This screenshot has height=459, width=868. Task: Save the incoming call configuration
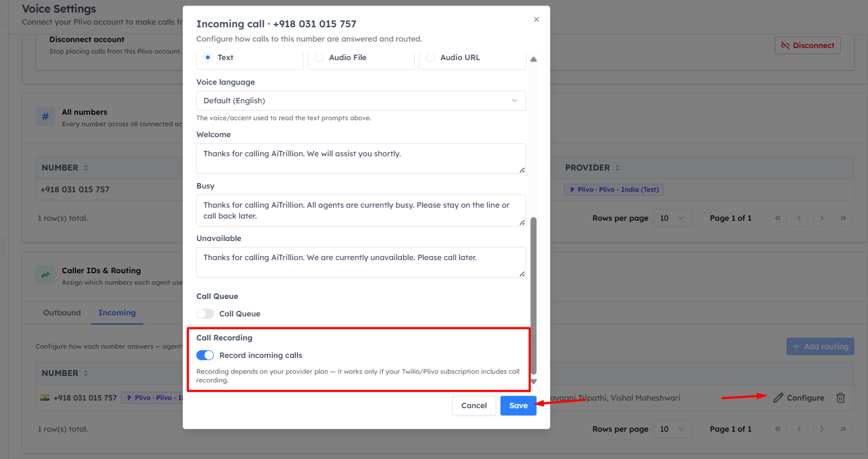tap(519, 405)
